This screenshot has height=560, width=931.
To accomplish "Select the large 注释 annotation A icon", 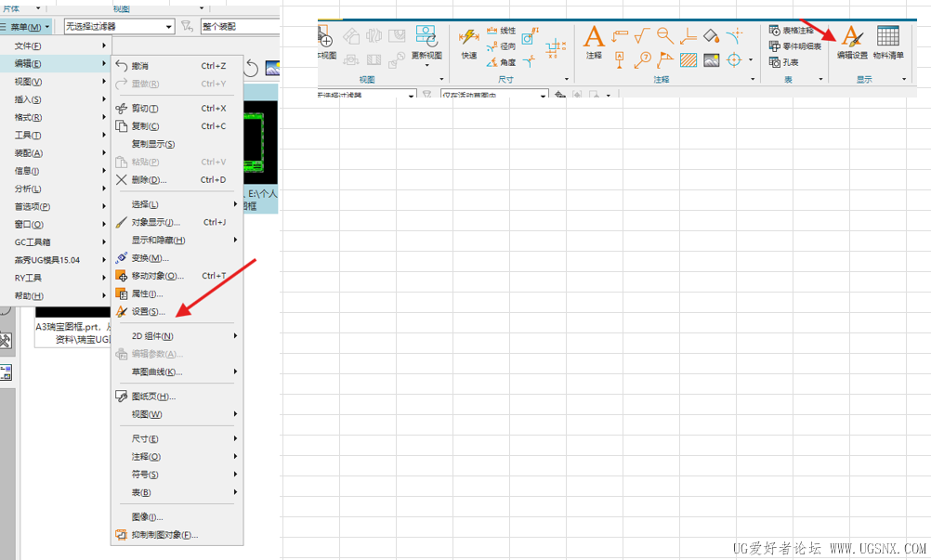I will pos(594,42).
